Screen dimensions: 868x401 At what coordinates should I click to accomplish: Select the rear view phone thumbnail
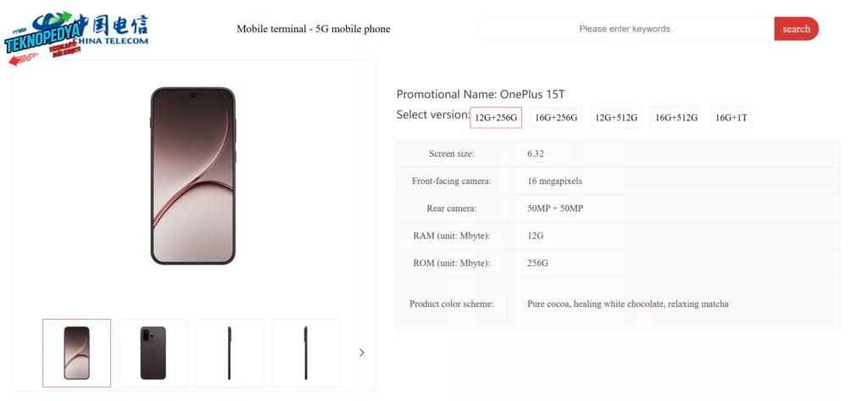coord(153,353)
